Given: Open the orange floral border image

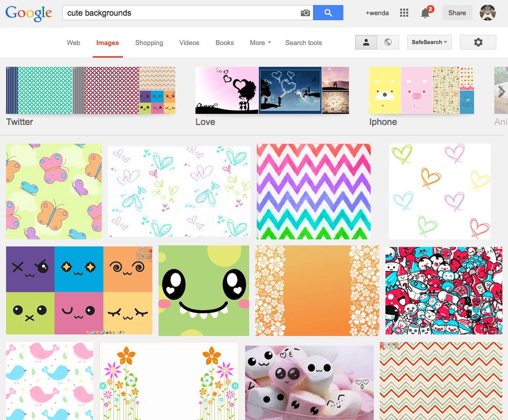Looking at the screenshot, I should click(x=317, y=290).
